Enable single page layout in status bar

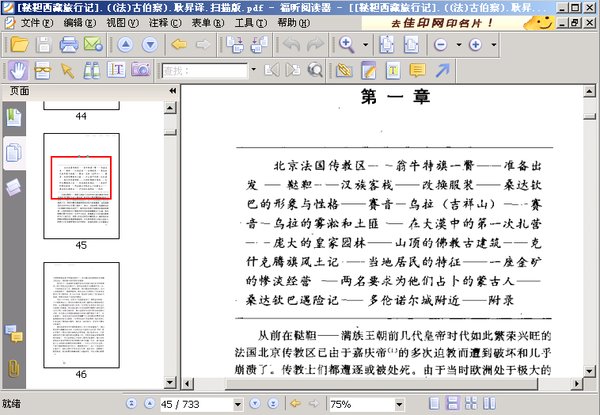coord(434,404)
